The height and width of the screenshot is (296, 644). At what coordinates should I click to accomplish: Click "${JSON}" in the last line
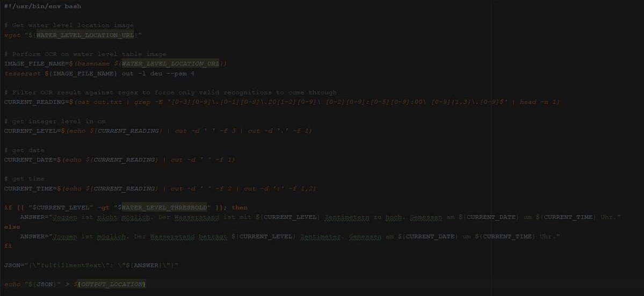point(43,285)
